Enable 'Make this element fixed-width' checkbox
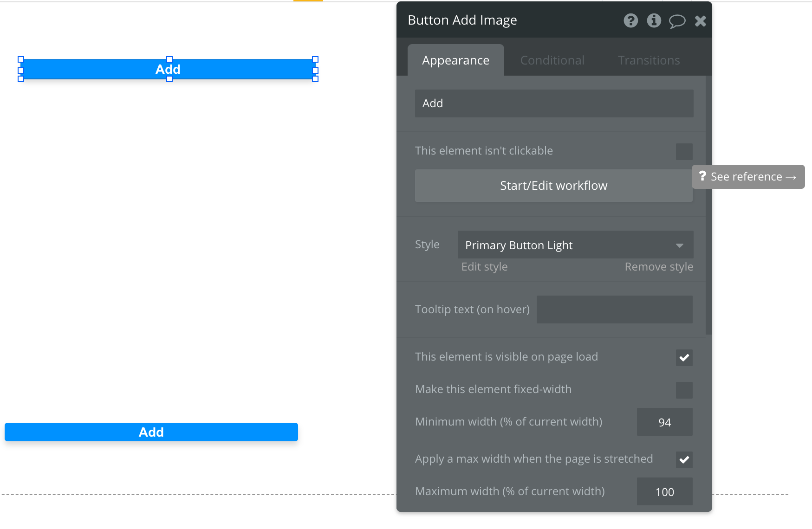812x529 pixels. 684,390
